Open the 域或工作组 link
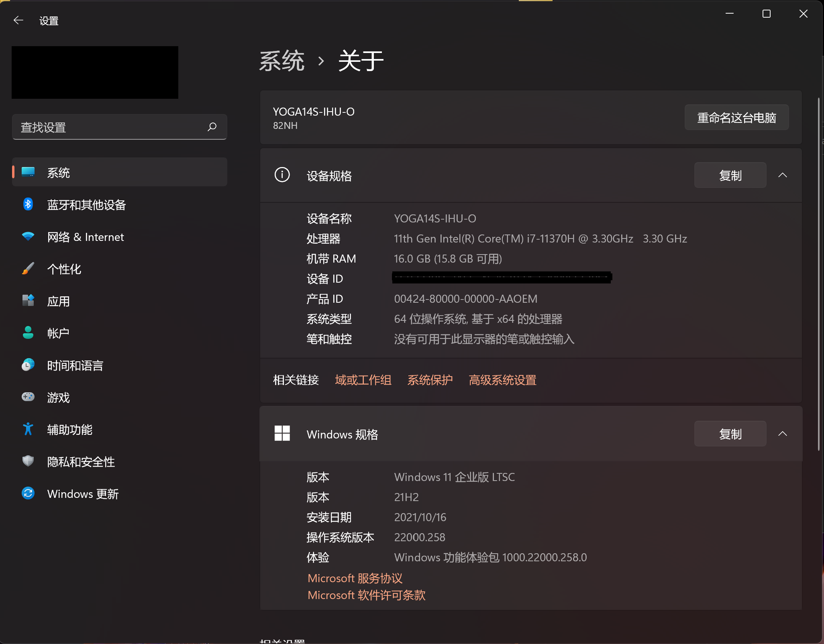 click(363, 380)
